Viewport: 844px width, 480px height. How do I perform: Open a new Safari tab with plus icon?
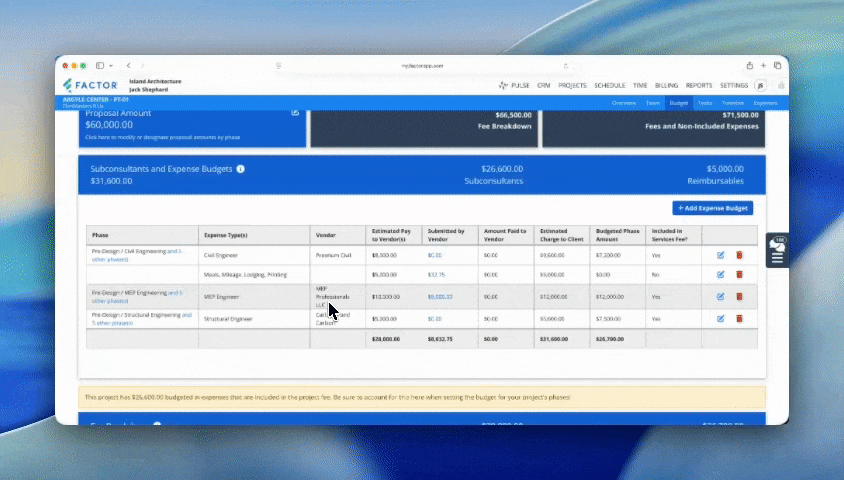click(x=763, y=66)
